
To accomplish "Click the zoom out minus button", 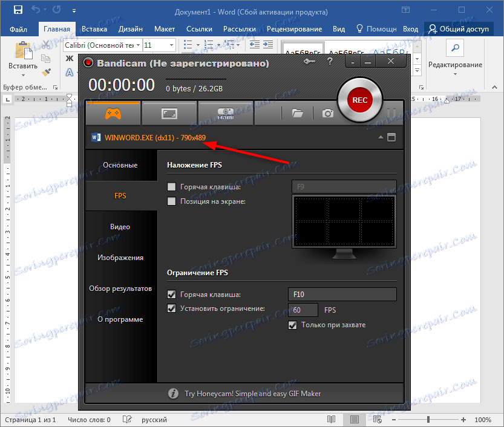I will [x=394, y=419].
